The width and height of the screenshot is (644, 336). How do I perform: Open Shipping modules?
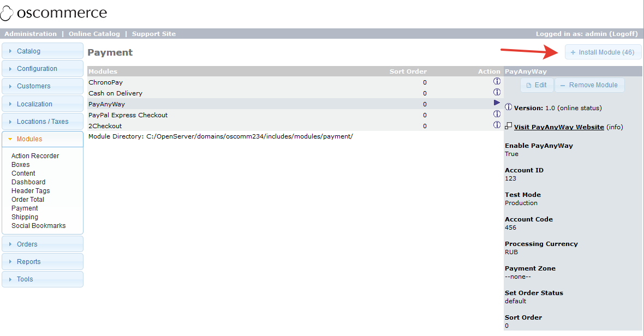click(x=25, y=217)
